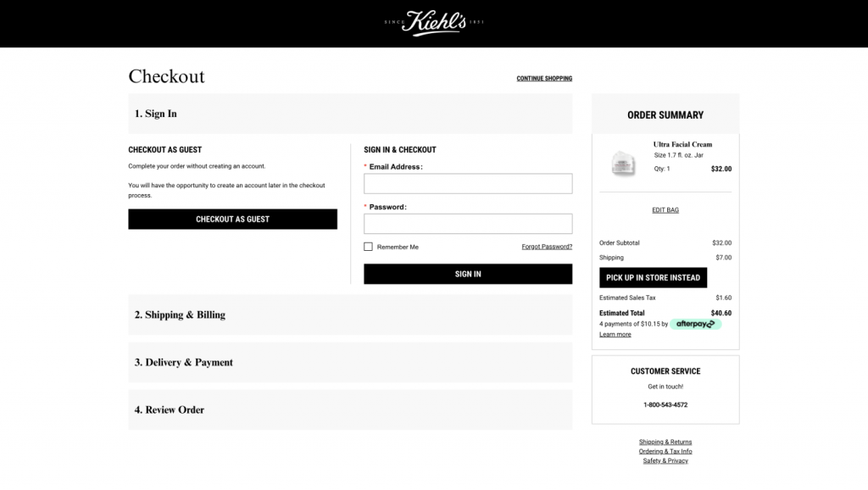Open Shipping & Returns link
The image size is (868, 490).
[665, 442]
